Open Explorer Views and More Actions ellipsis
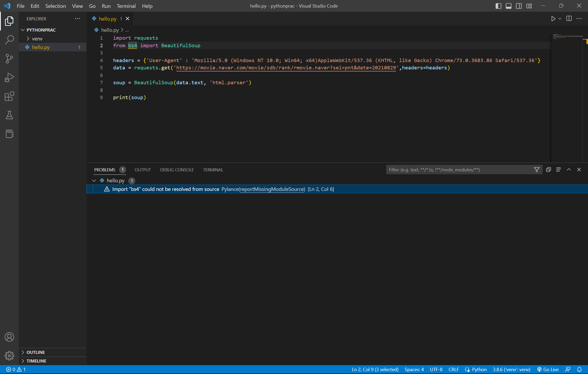This screenshot has width=588, height=374. 77,19
